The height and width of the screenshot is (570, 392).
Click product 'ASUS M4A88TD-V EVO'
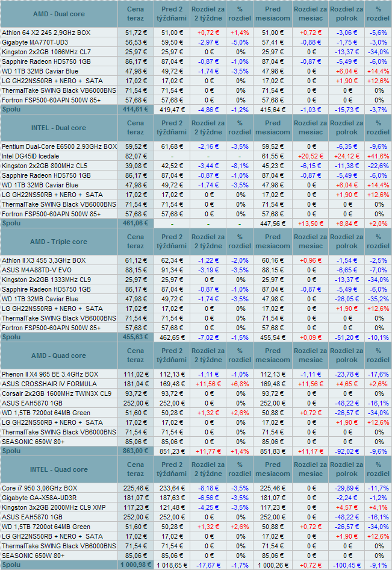(37, 270)
